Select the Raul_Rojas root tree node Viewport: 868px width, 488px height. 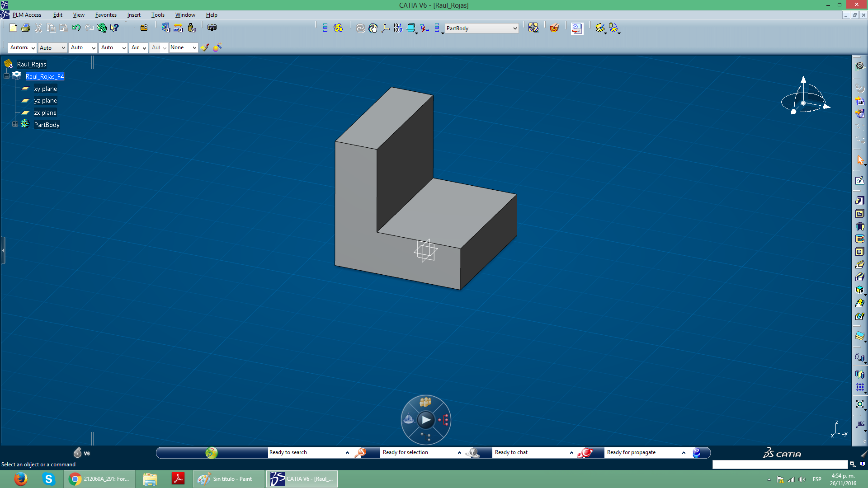[32, 64]
